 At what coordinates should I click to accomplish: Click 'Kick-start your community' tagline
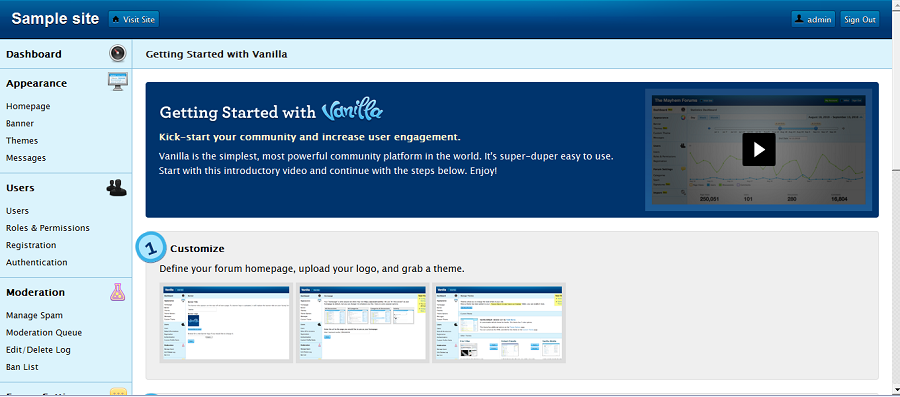click(x=310, y=137)
